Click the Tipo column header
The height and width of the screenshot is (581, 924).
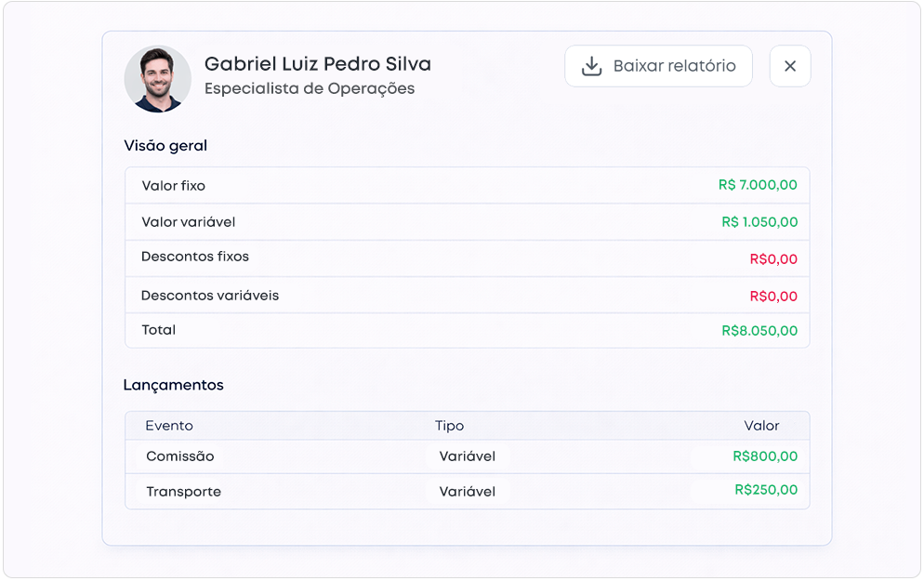click(x=449, y=426)
